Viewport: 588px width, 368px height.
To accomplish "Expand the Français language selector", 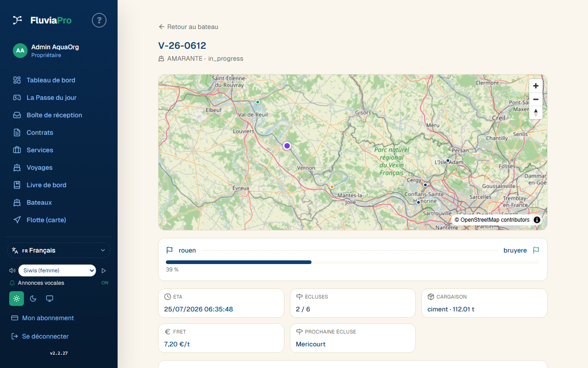I will (x=59, y=250).
